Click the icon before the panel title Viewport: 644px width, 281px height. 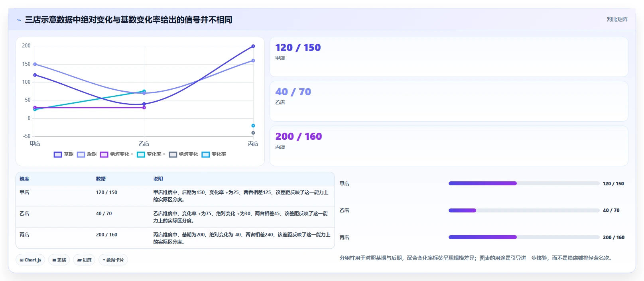click(x=19, y=20)
